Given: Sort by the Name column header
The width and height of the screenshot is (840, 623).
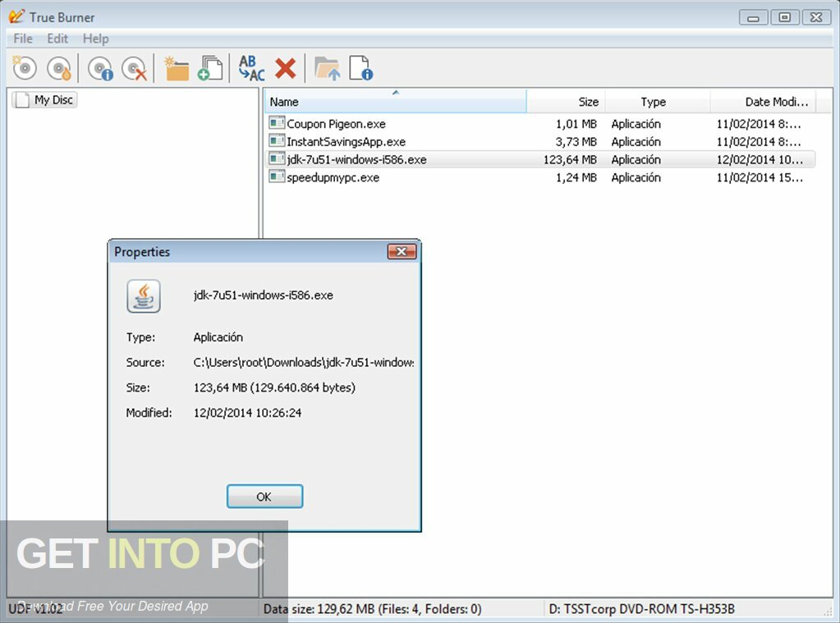Looking at the screenshot, I should (x=395, y=101).
